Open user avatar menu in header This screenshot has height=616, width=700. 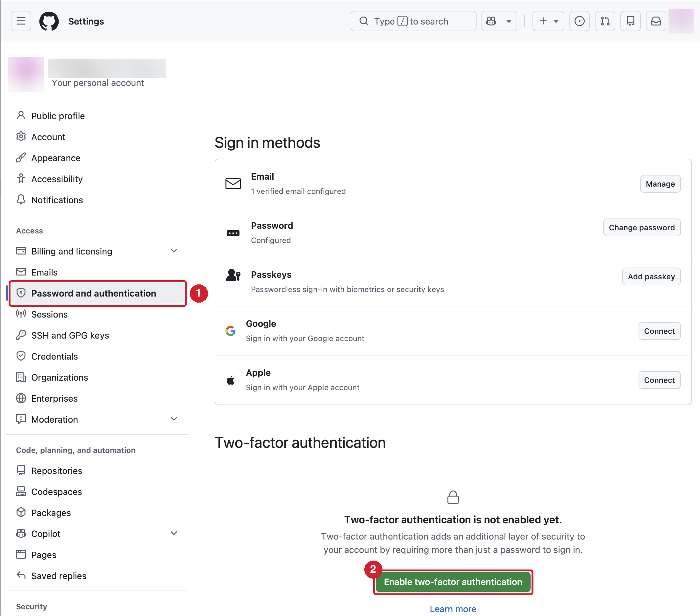tap(681, 21)
